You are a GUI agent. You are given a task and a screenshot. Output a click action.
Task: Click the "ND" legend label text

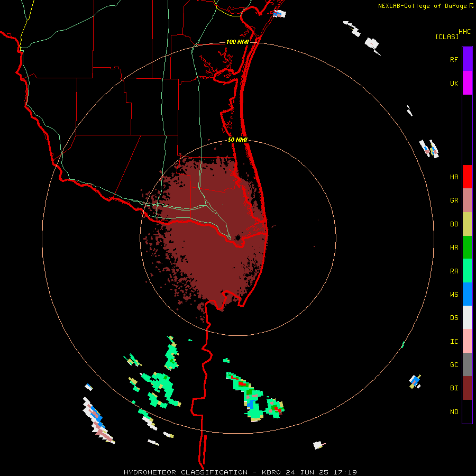[454, 412]
